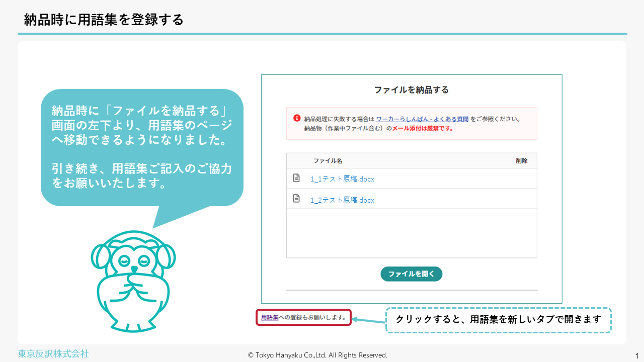This screenshot has height=362, width=644.
Task: Click the callout text クリックすると、用語集を新しいタブで開きます
Action: [499, 319]
